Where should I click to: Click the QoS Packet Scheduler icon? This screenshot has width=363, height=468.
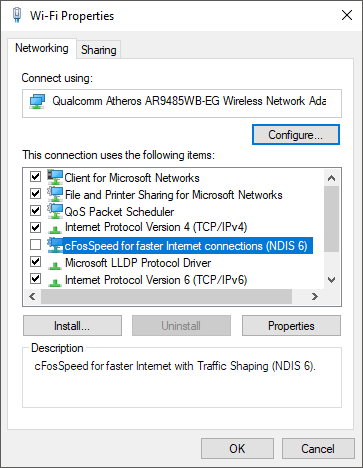coord(55,211)
